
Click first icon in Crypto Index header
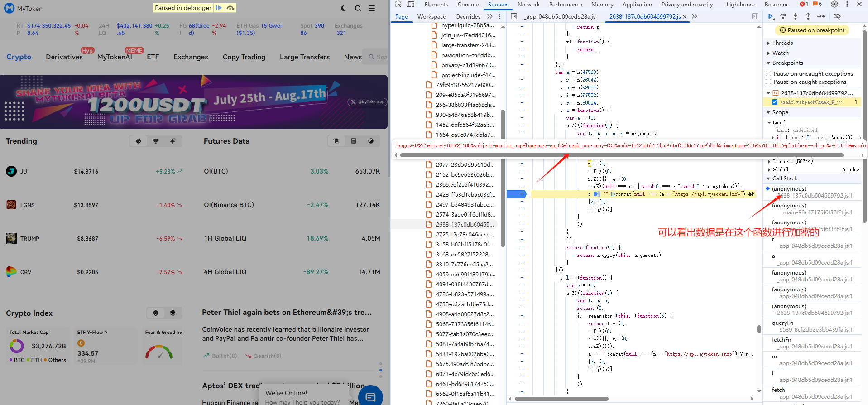coord(156,313)
